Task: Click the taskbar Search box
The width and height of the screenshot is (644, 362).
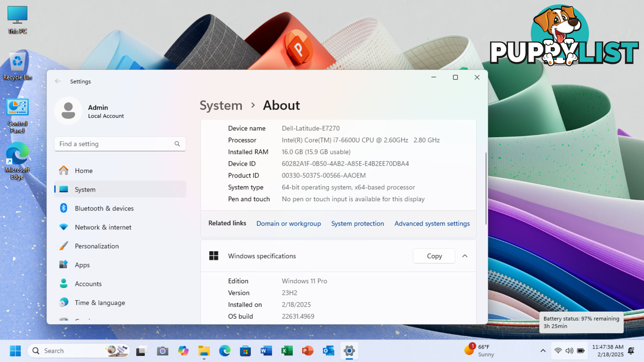Action: [78, 350]
